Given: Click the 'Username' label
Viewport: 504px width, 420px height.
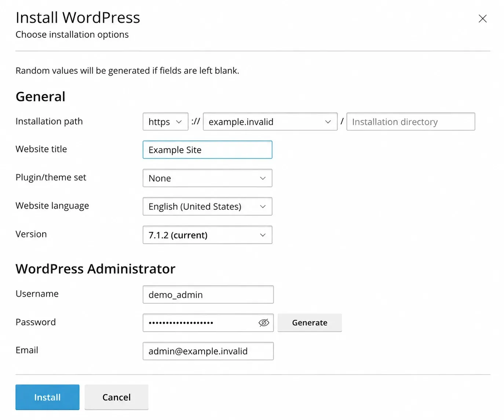Looking at the screenshot, I should click(x=37, y=294).
